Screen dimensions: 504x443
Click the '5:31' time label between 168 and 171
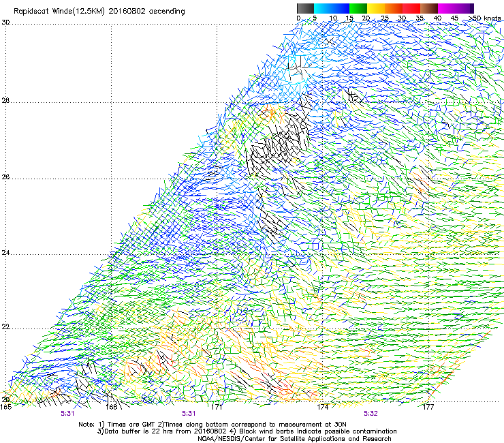pos(189,414)
